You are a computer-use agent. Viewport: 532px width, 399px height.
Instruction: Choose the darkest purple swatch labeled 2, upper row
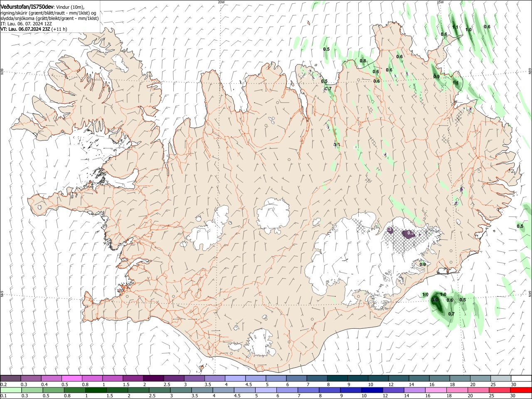153,378
